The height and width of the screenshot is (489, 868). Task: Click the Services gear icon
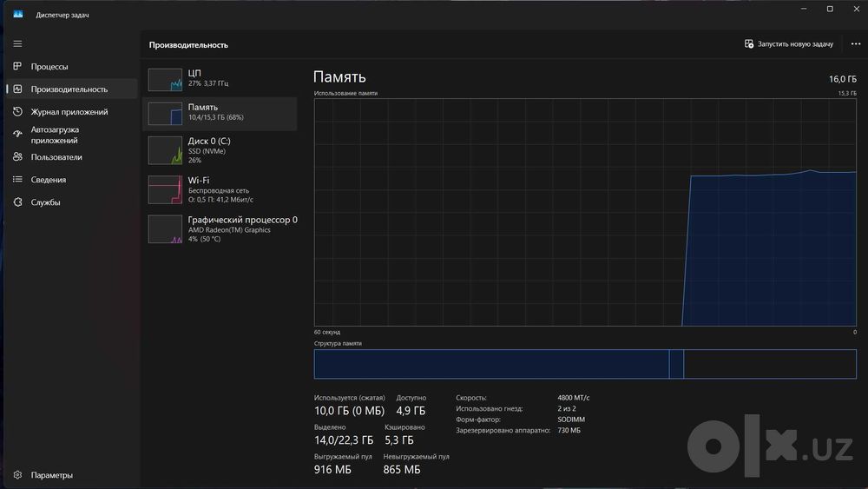17,202
